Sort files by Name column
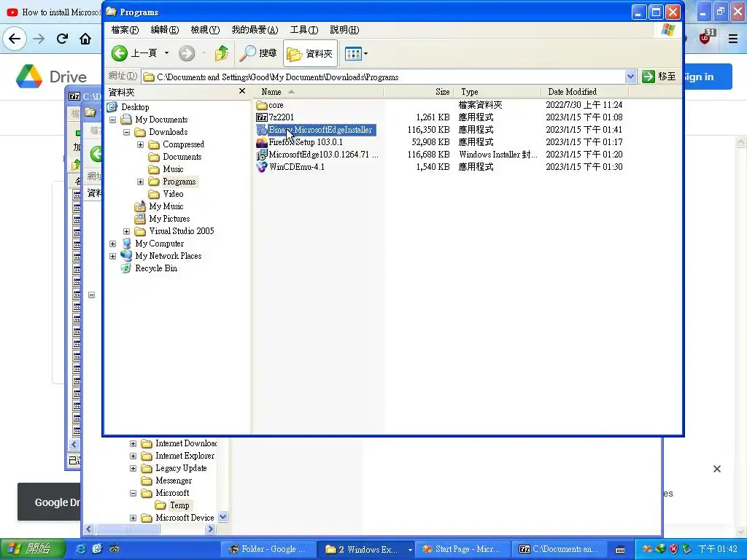The image size is (747, 560). tap(318, 91)
